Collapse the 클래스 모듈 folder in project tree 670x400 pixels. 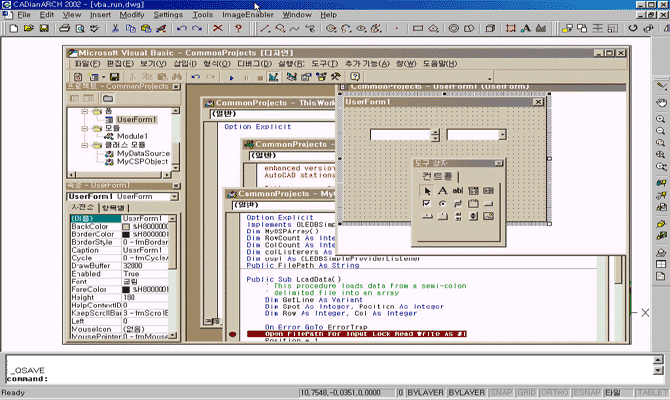(x=85, y=145)
